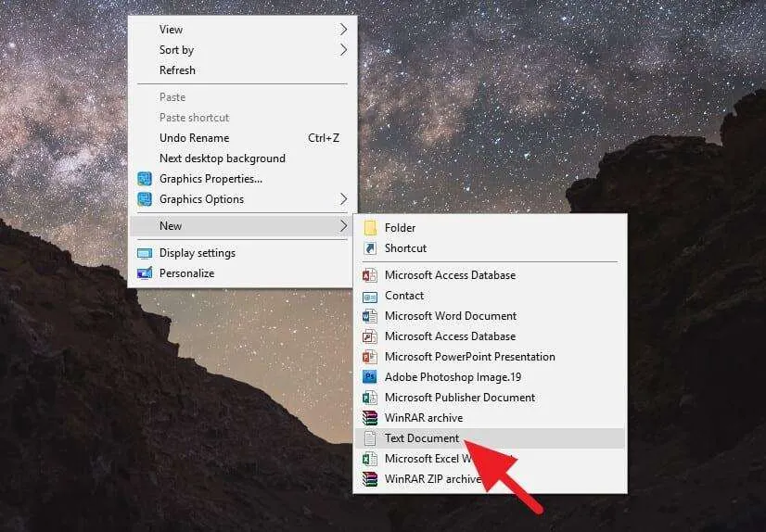Expand the Graphics Options submenu arrow
This screenshot has height=532, width=766.
(343, 199)
